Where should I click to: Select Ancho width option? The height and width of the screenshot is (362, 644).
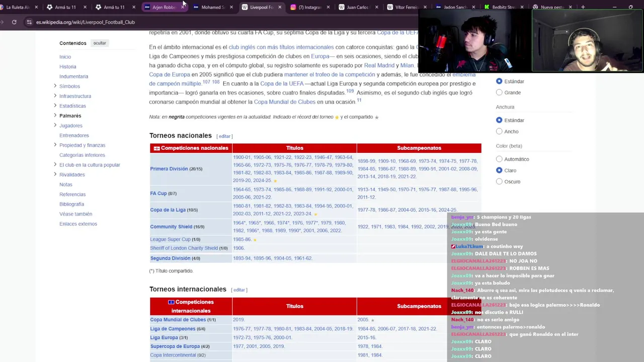point(499,131)
